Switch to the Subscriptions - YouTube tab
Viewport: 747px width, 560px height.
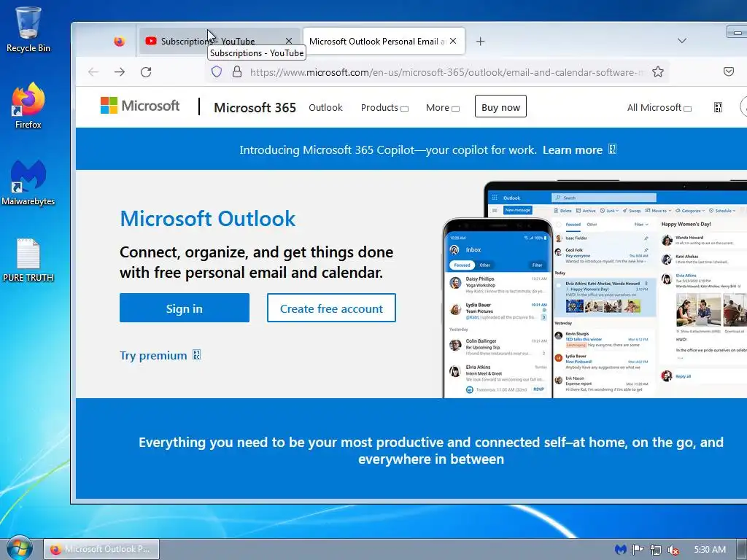click(x=219, y=42)
